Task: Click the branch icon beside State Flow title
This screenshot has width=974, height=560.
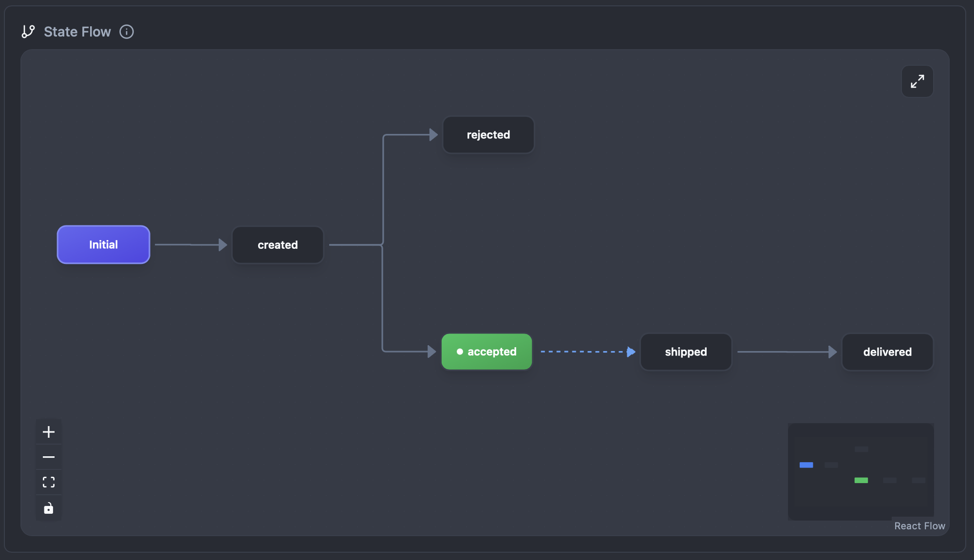Action: point(28,32)
